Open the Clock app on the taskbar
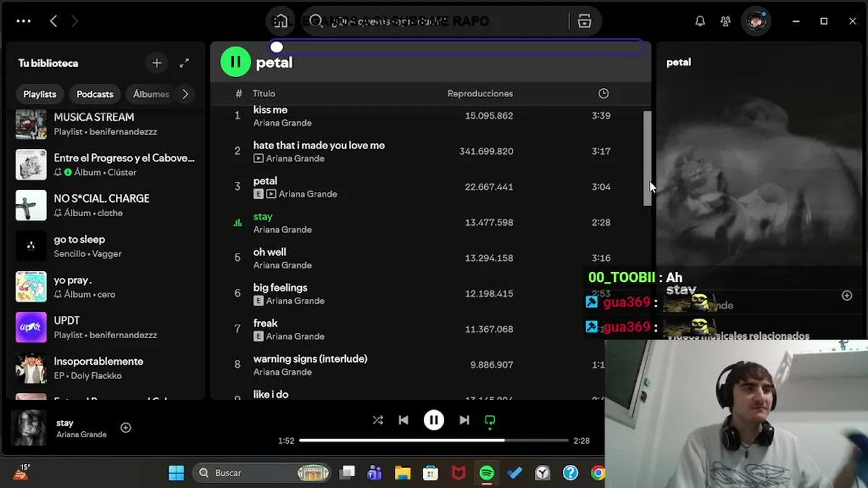 pyautogui.click(x=542, y=473)
